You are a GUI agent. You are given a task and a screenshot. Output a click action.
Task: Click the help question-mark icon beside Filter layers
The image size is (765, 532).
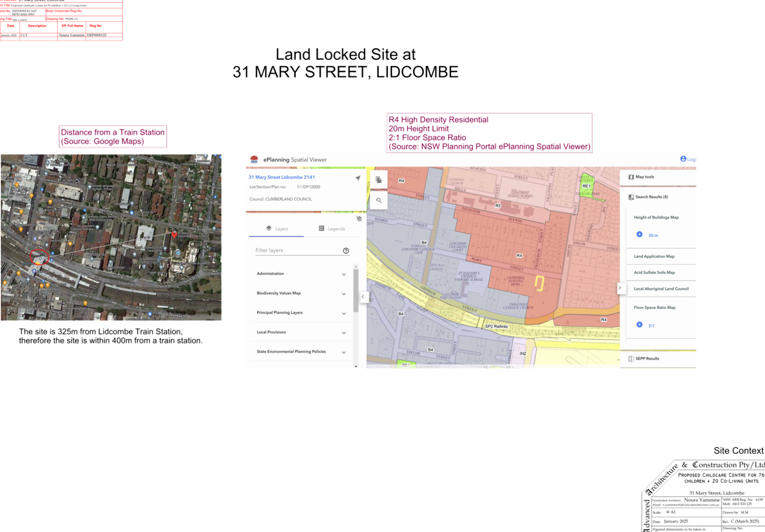346,251
